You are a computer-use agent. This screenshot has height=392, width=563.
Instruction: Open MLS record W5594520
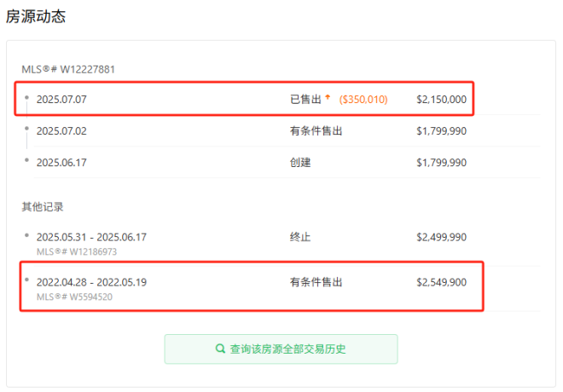(74, 297)
